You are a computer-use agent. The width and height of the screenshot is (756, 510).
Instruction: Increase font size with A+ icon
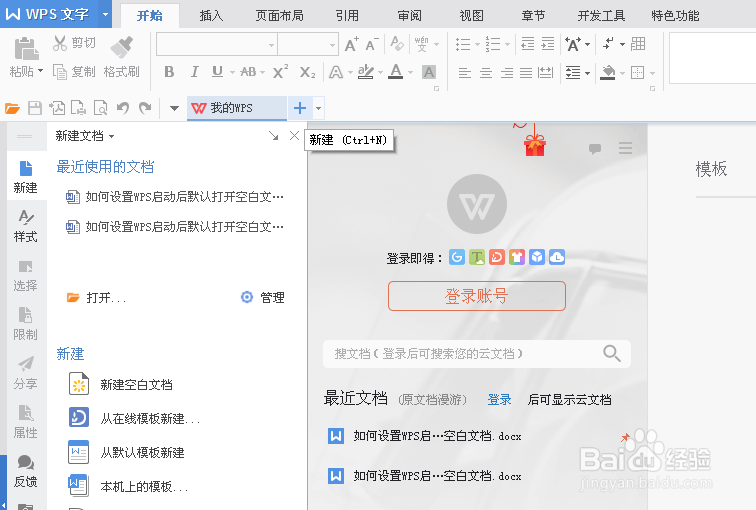pos(351,44)
